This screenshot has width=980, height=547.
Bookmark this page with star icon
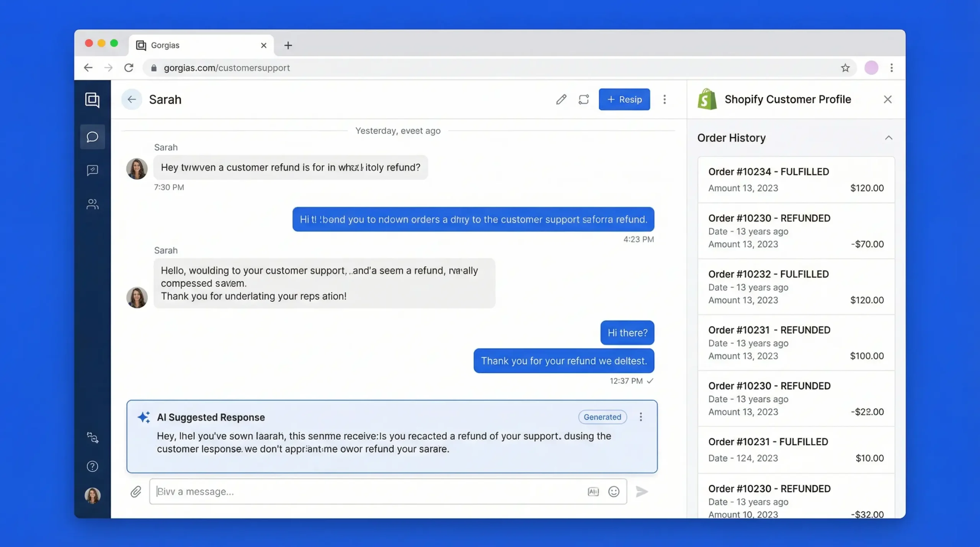click(845, 68)
